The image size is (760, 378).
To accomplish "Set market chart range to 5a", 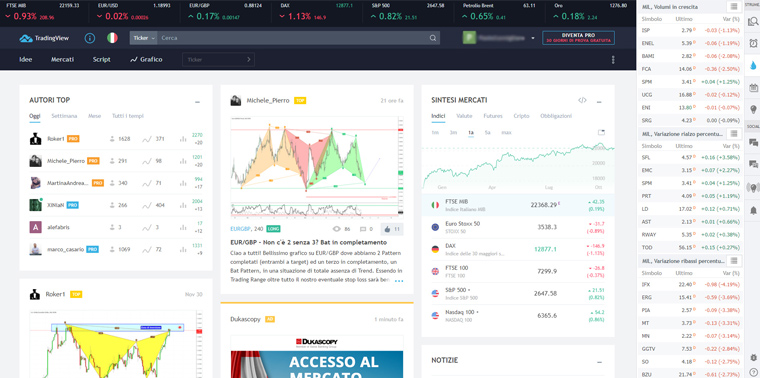I will click(488, 132).
